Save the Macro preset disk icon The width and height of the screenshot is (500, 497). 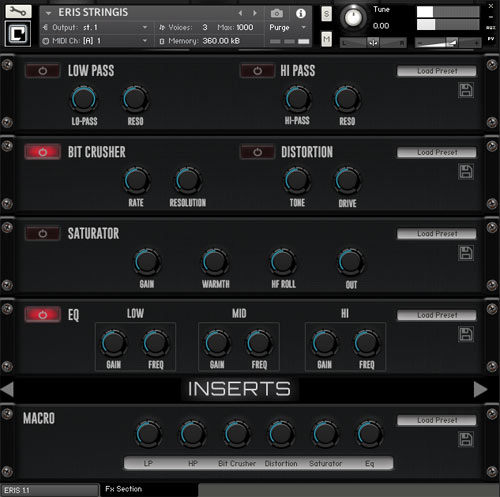(466, 439)
